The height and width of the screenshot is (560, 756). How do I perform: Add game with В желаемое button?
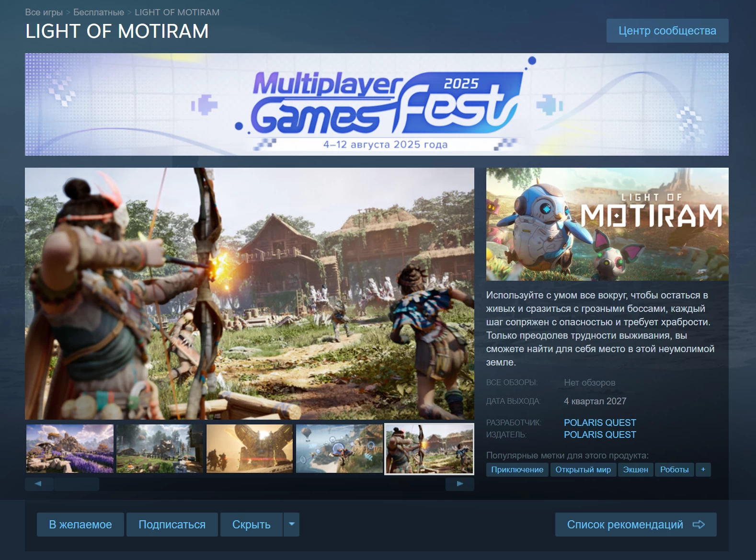(x=80, y=525)
